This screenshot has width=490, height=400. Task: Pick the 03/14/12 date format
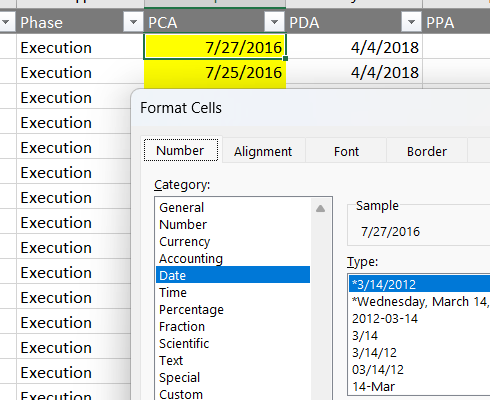(x=378, y=369)
